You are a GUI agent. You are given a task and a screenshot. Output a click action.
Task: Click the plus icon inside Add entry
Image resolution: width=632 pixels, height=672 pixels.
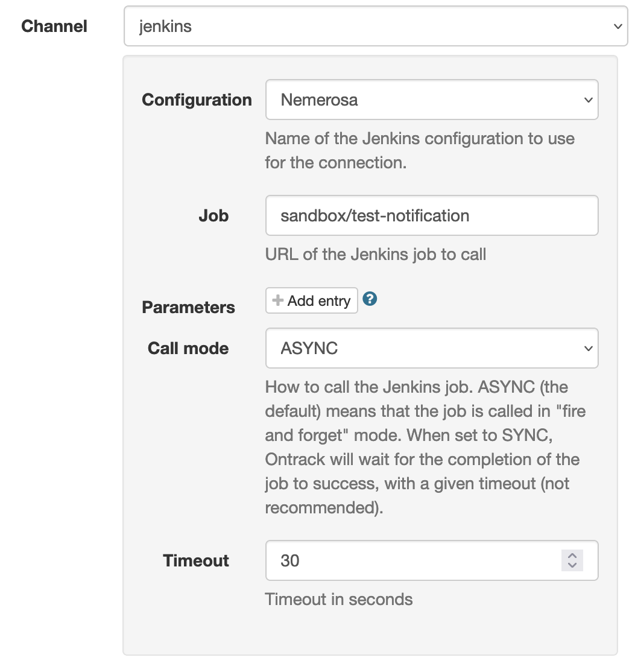tap(278, 300)
